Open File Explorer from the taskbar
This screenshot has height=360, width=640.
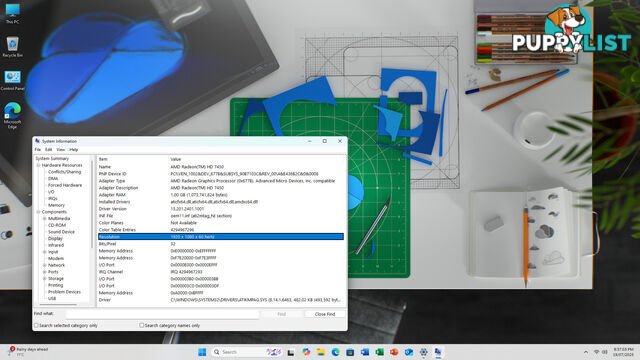click(x=321, y=352)
